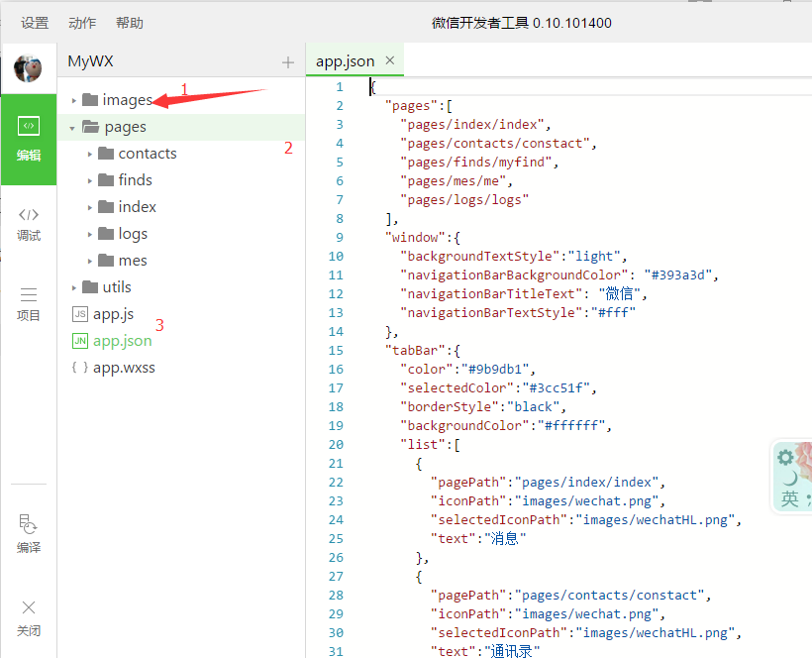Switch to the 调试 (Debug) panel
The width and height of the screenshot is (812, 658).
pyautogui.click(x=29, y=224)
